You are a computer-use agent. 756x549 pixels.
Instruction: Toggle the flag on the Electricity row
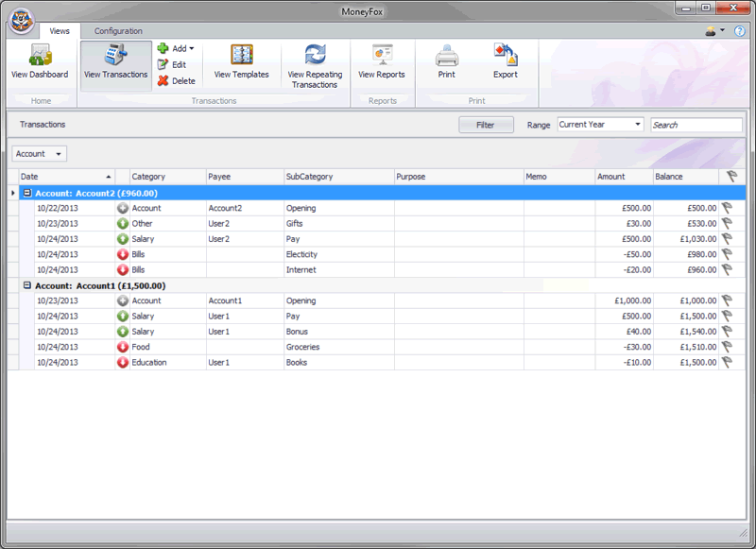[x=728, y=254]
